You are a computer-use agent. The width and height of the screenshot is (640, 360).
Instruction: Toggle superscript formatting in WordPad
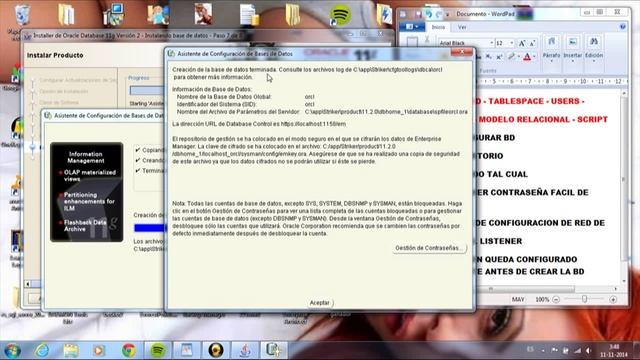pyautogui.click(x=499, y=57)
